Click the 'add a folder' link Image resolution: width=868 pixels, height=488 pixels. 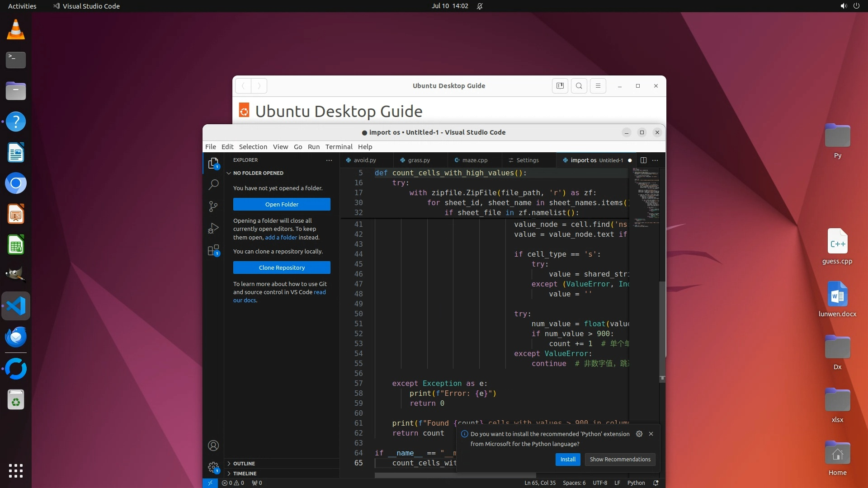(281, 238)
